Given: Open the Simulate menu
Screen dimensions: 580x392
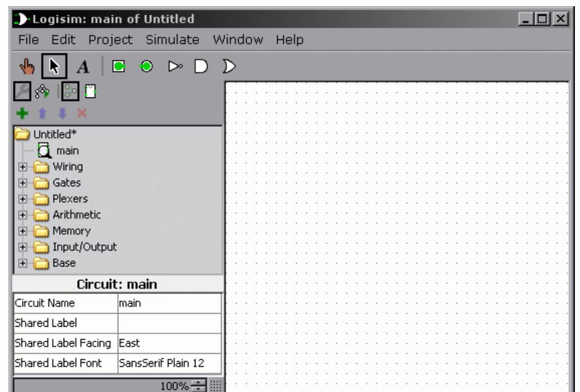Looking at the screenshot, I should (172, 39).
